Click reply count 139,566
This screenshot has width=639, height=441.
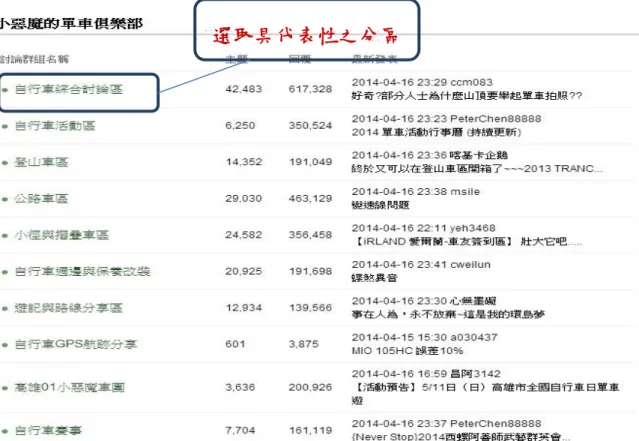pos(310,308)
